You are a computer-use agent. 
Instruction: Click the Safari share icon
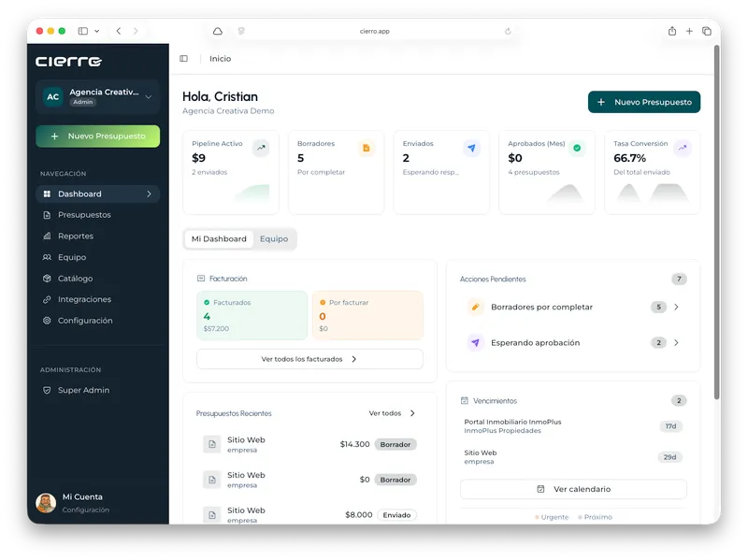click(x=671, y=31)
